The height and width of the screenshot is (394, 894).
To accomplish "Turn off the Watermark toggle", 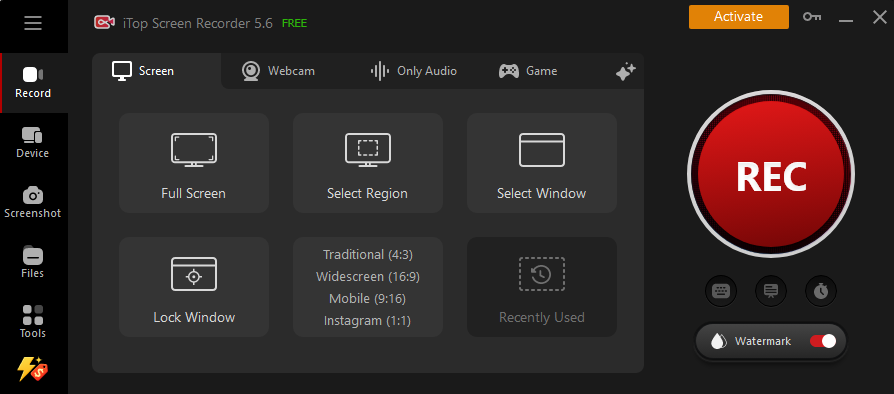I will pos(823,342).
